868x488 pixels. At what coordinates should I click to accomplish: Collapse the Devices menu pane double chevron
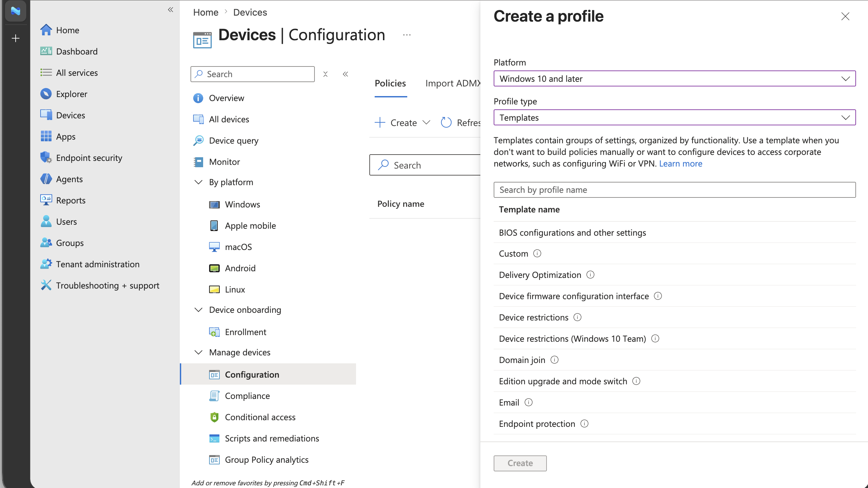click(x=345, y=74)
